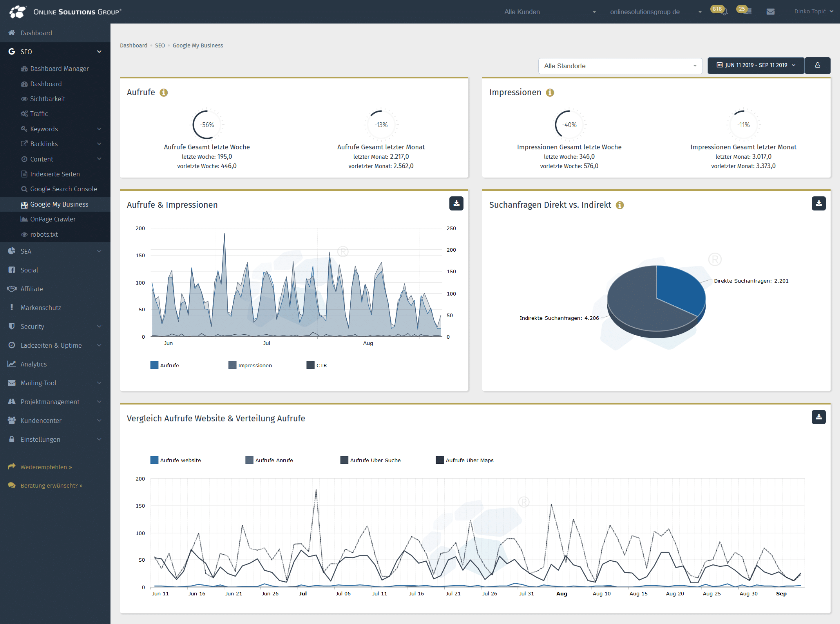The height and width of the screenshot is (624, 840).
Task: Open the mail envelope icon in top bar
Action: pyautogui.click(x=770, y=12)
